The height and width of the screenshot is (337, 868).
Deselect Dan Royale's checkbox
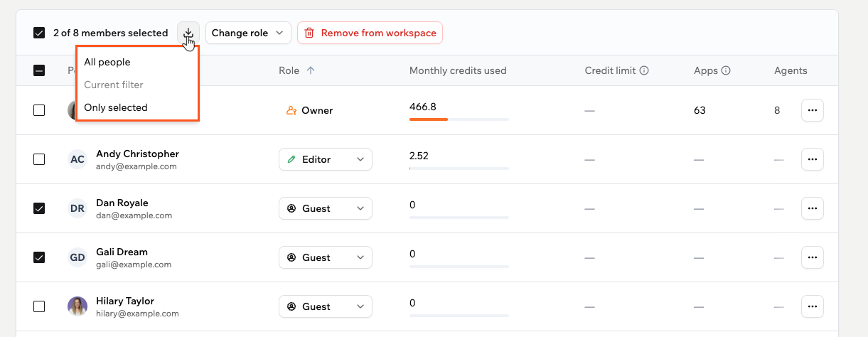click(39, 208)
